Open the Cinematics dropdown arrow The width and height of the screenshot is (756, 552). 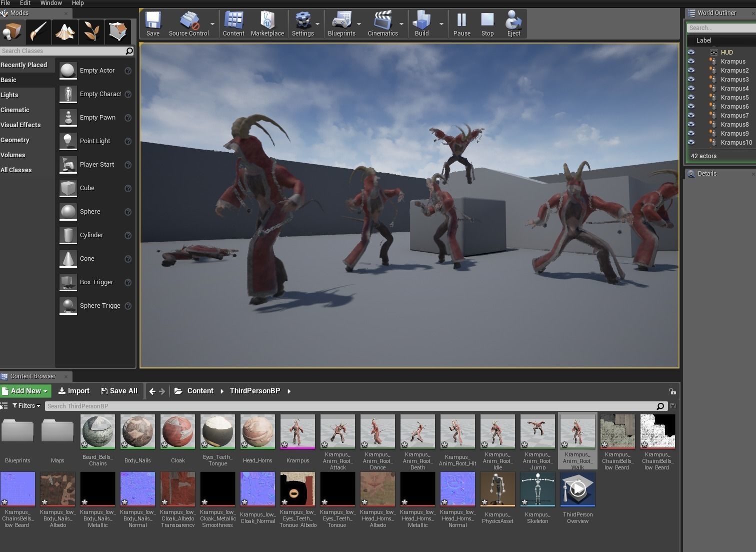401,24
